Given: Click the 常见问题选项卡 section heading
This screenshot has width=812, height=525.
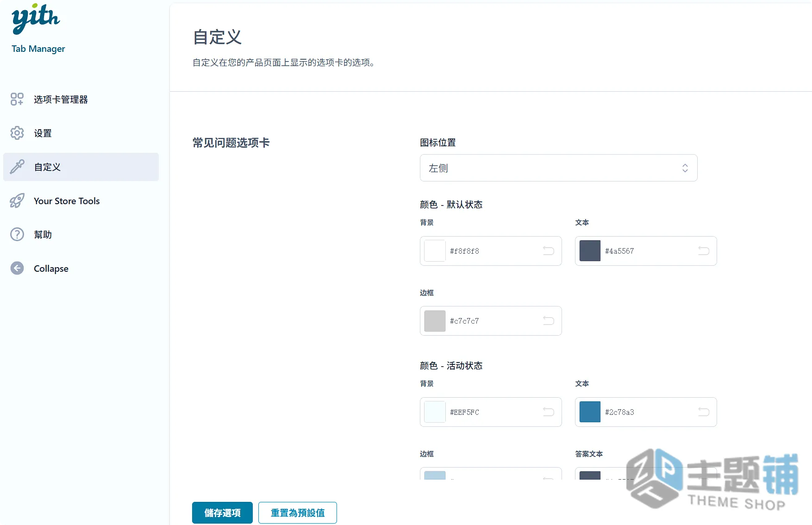Looking at the screenshot, I should 231,143.
